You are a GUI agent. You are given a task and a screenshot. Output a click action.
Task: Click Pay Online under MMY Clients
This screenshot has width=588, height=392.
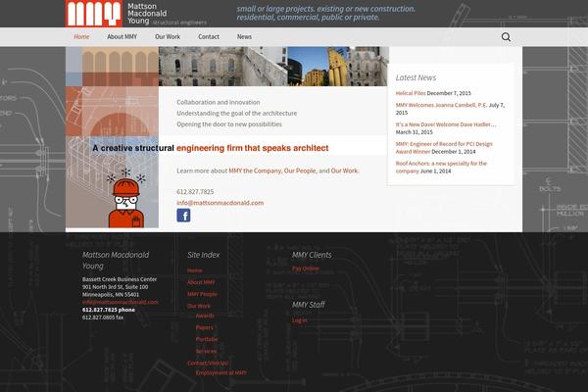pyautogui.click(x=306, y=269)
